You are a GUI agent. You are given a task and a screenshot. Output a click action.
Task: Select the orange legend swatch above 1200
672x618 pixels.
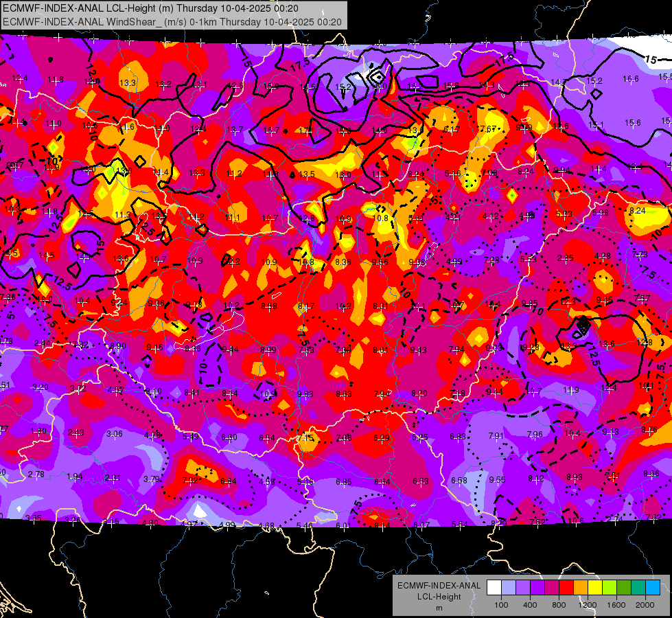(581, 588)
